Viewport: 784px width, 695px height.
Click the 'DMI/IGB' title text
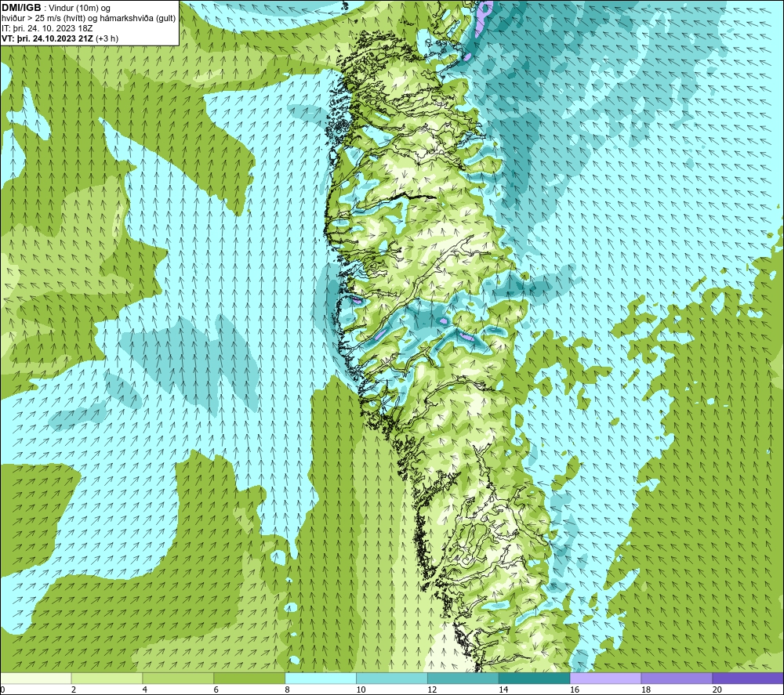point(21,8)
